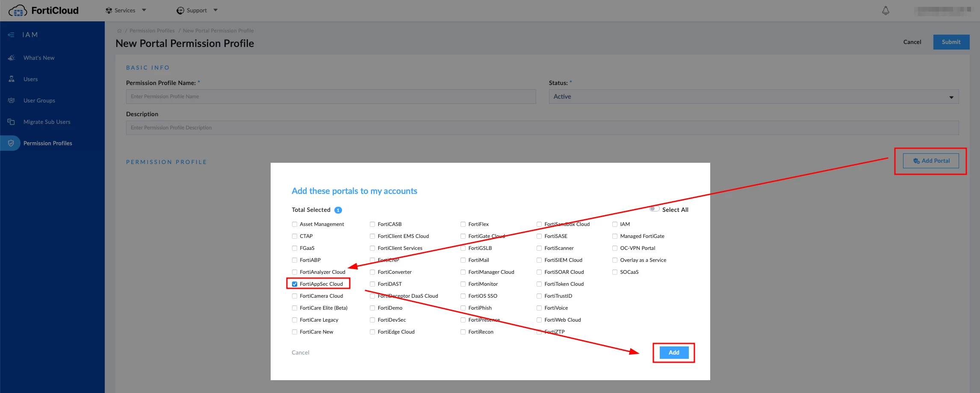The width and height of the screenshot is (980, 393).
Task: Check the FortiEdge Cloud checkbox
Action: [372, 332]
